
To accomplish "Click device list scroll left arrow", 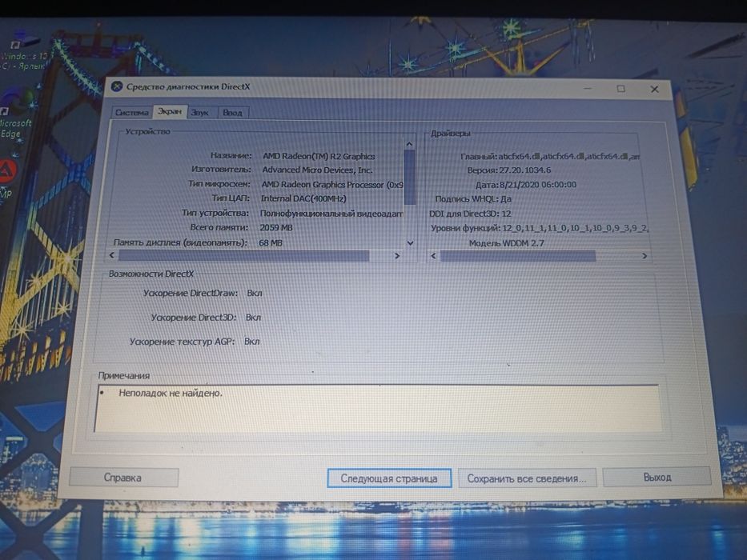I will (x=112, y=255).
